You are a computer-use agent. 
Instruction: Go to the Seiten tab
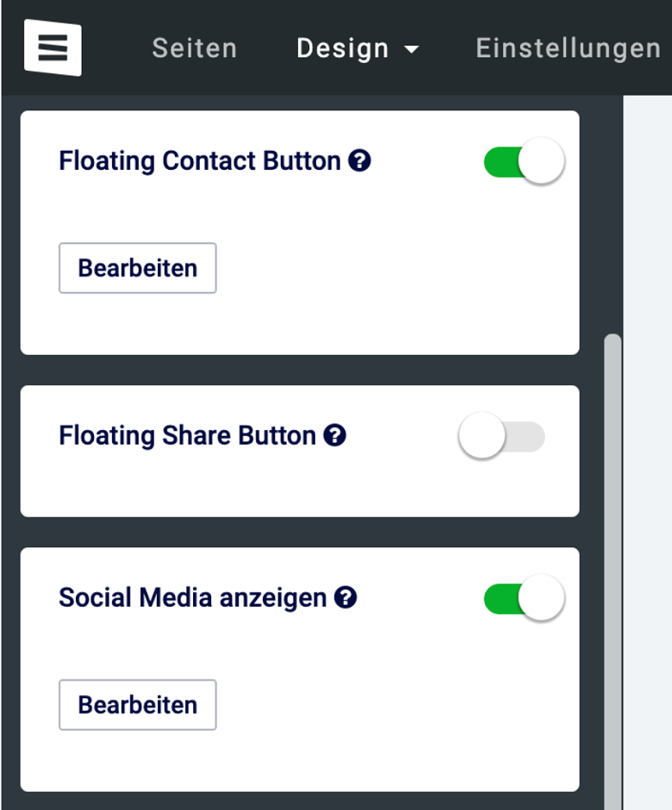click(x=194, y=48)
